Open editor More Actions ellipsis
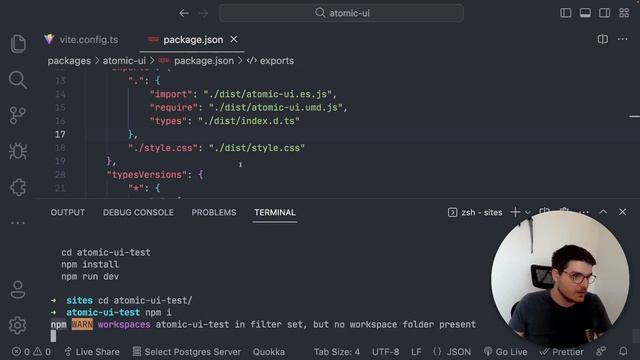 [622, 39]
